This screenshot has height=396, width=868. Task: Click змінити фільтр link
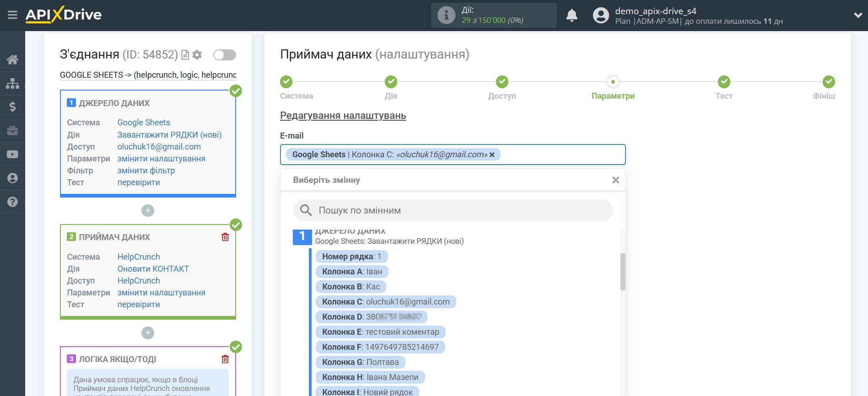(x=146, y=171)
